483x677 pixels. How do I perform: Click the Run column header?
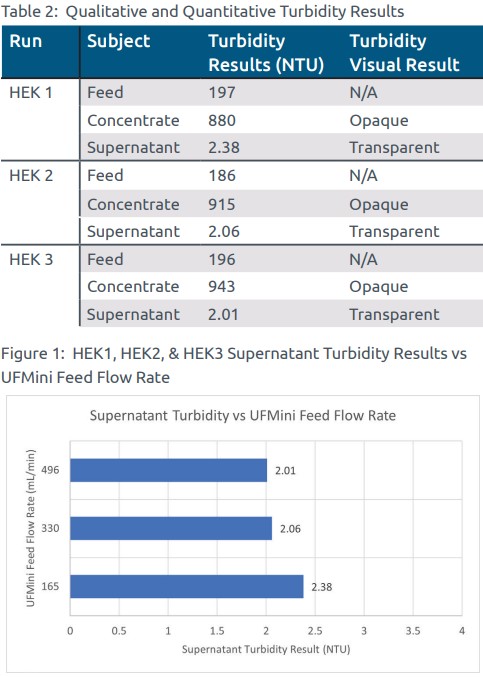25,41
